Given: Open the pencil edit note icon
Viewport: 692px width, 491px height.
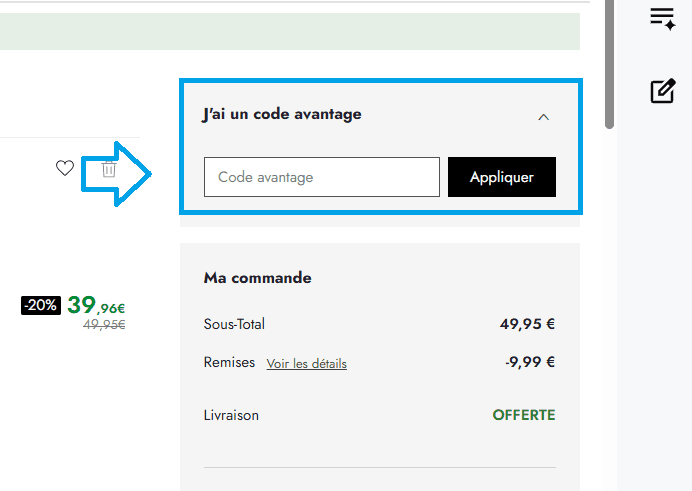Looking at the screenshot, I should [x=663, y=91].
